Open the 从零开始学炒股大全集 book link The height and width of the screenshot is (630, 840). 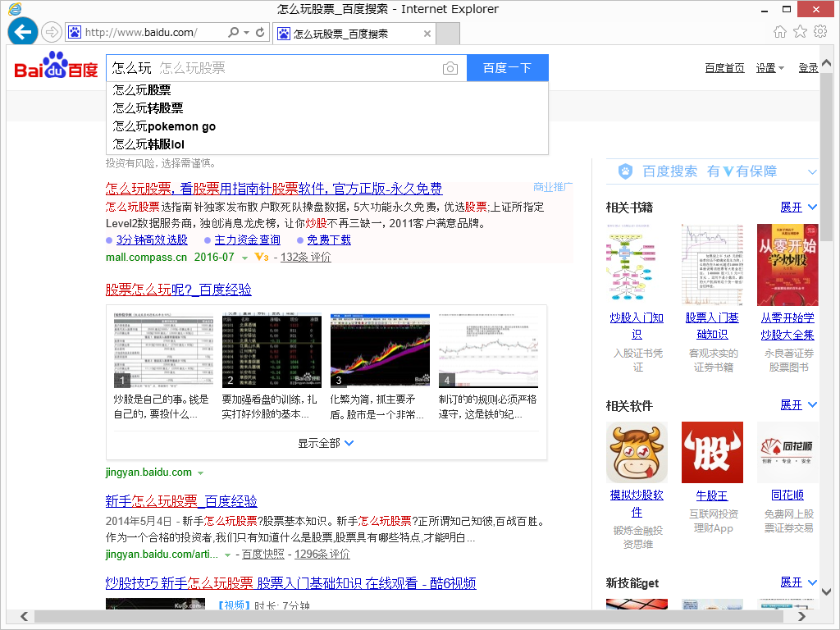[x=787, y=326]
